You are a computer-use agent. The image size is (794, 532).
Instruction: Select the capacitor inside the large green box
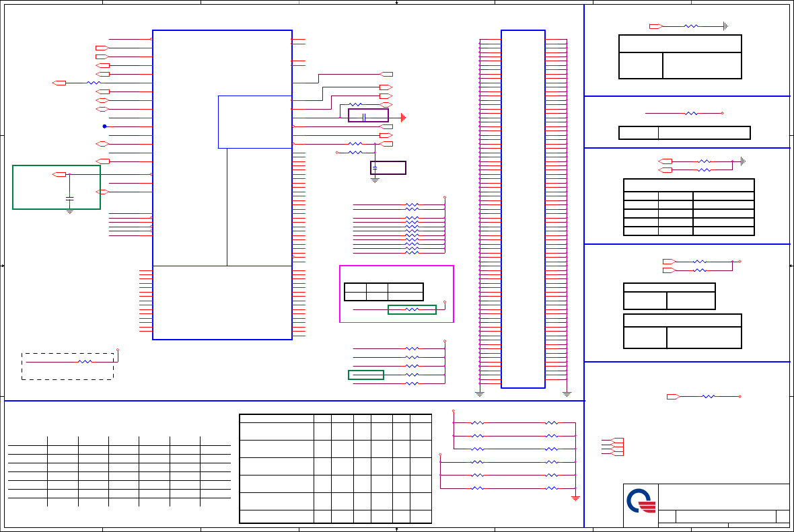70,198
